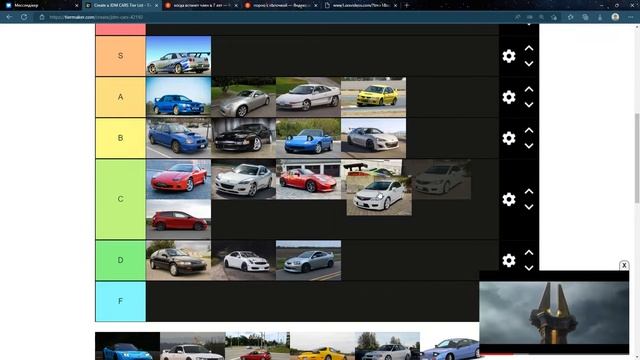640x360 pixels.
Task: Select the red 370Z in C tier
Action: tap(308, 179)
